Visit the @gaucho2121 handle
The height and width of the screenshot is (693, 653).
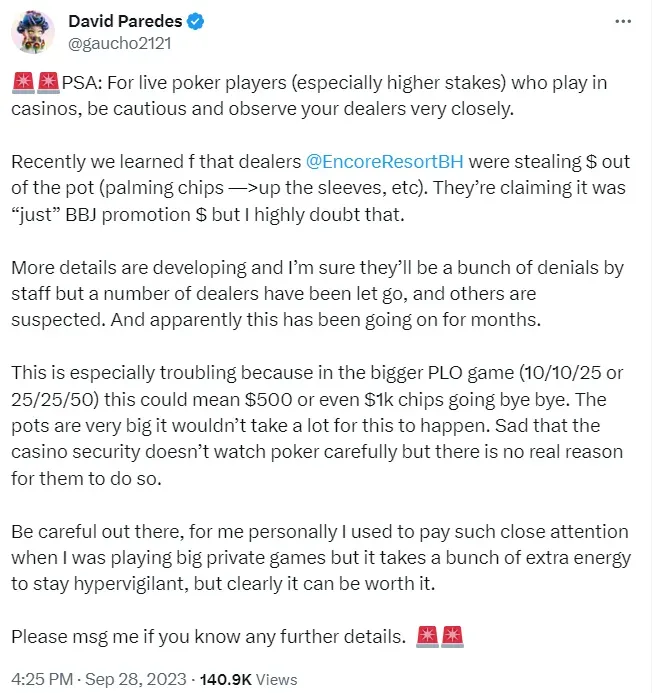click(x=112, y=43)
